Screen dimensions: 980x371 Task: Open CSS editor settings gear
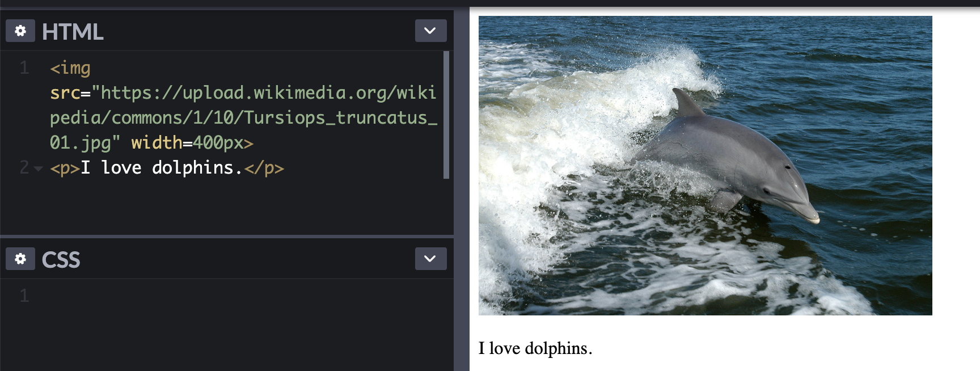[20, 259]
